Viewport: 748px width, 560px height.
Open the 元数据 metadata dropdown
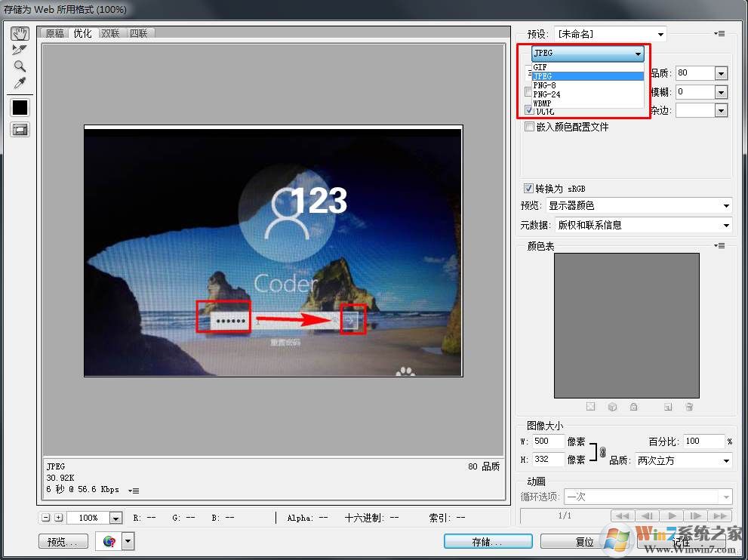pyautogui.click(x=726, y=225)
